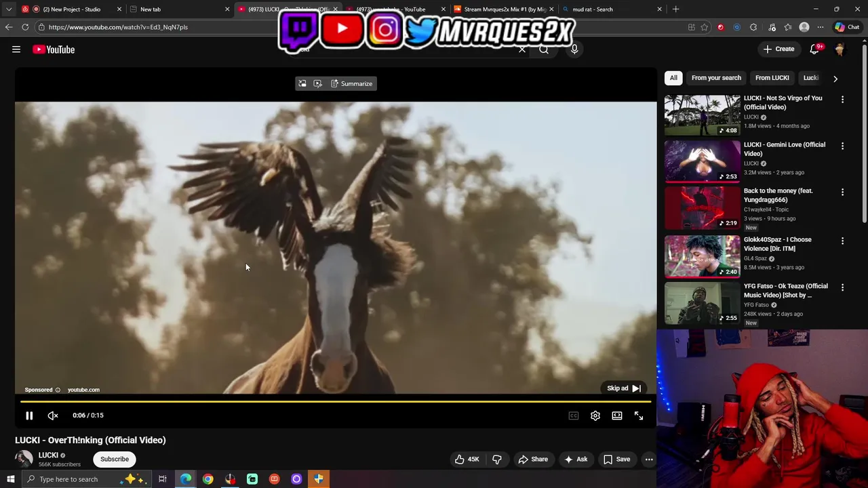Open more actions ellipsis under video
868x488 pixels.
click(x=649, y=459)
